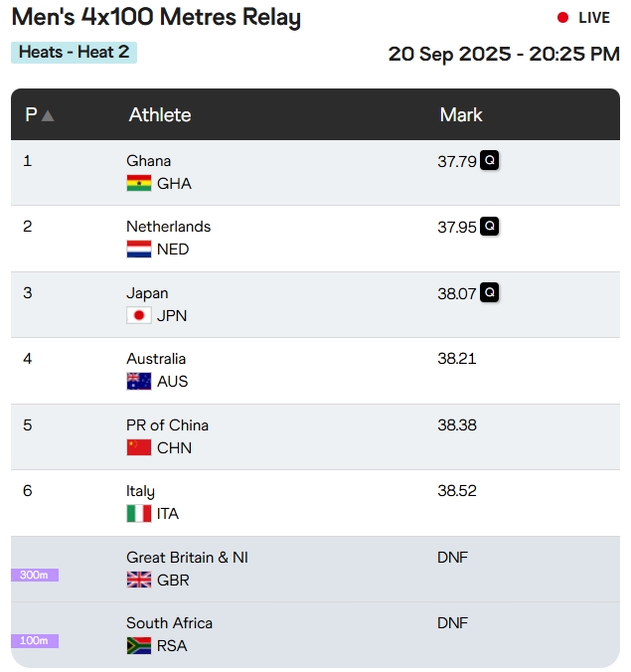The height and width of the screenshot is (672, 631).
Task: Click the China flag icon
Action: point(138,447)
